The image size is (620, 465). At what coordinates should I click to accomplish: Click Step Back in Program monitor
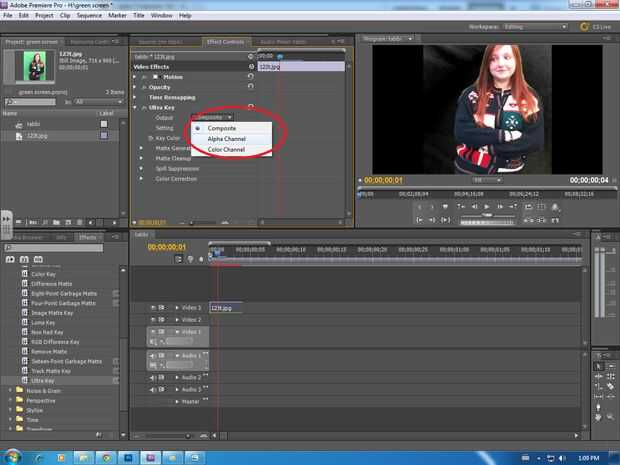pos(474,206)
